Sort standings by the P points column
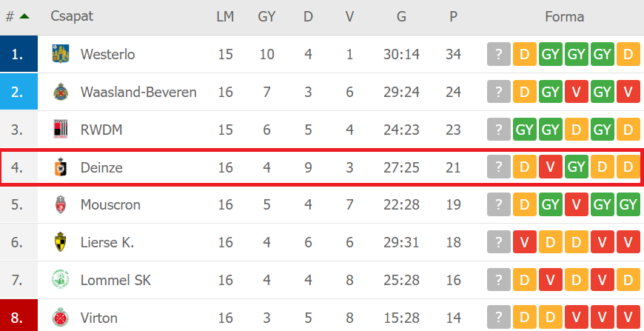 454,16
